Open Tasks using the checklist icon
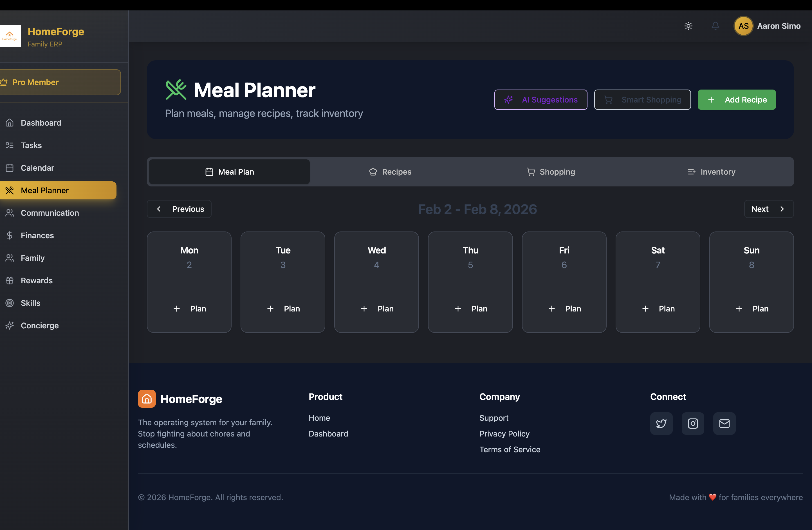This screenshot has width=812, height=530. point(10,145)
